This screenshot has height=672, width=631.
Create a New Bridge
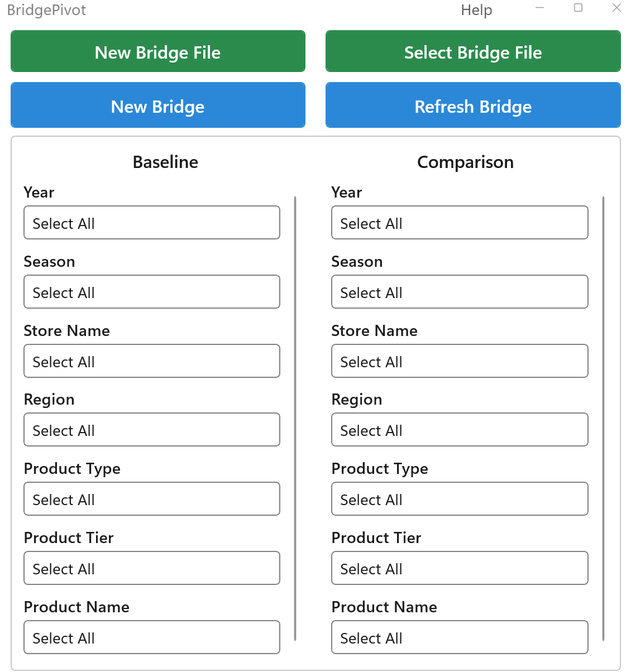(157, 106)
